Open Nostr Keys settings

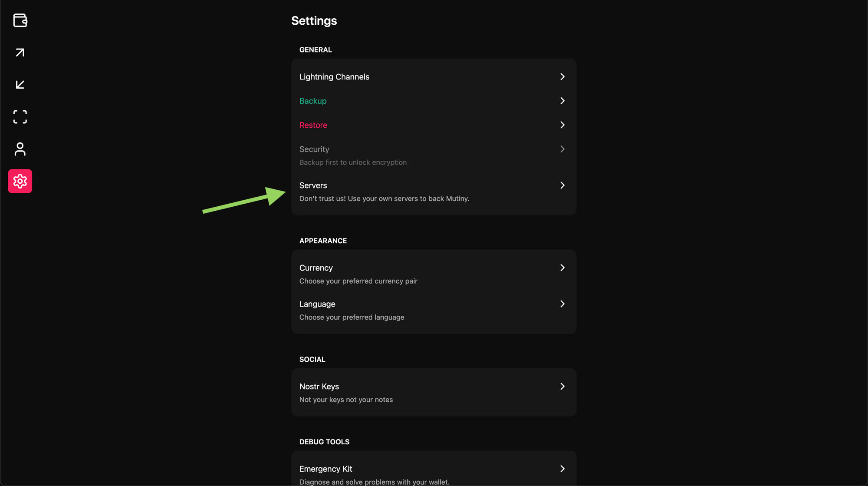(x=319, y=387)
